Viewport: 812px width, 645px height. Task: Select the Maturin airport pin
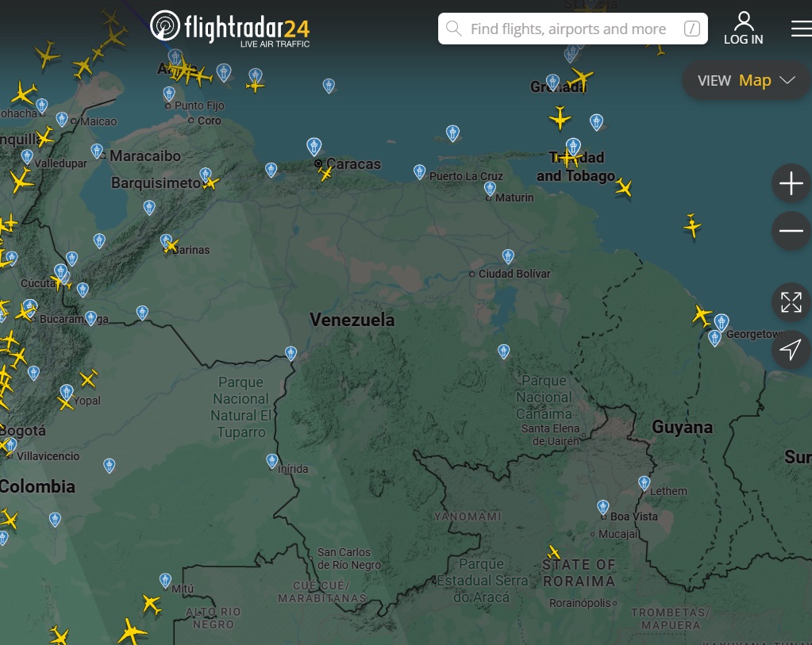[x=490, y=188]
